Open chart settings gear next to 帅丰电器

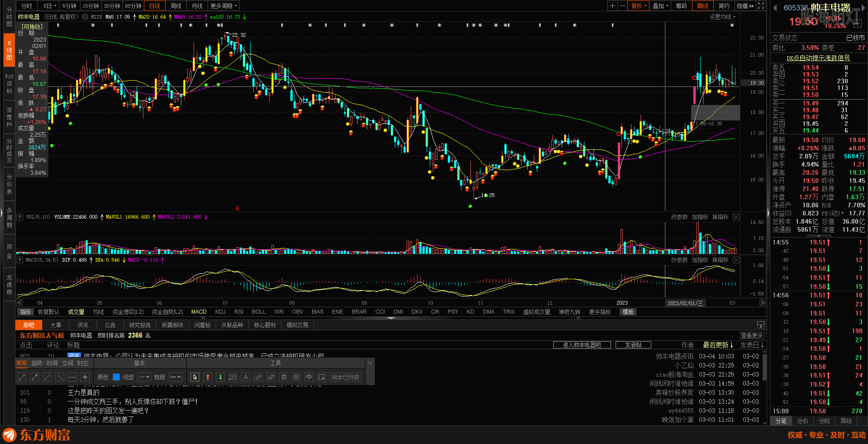(85, 17)
